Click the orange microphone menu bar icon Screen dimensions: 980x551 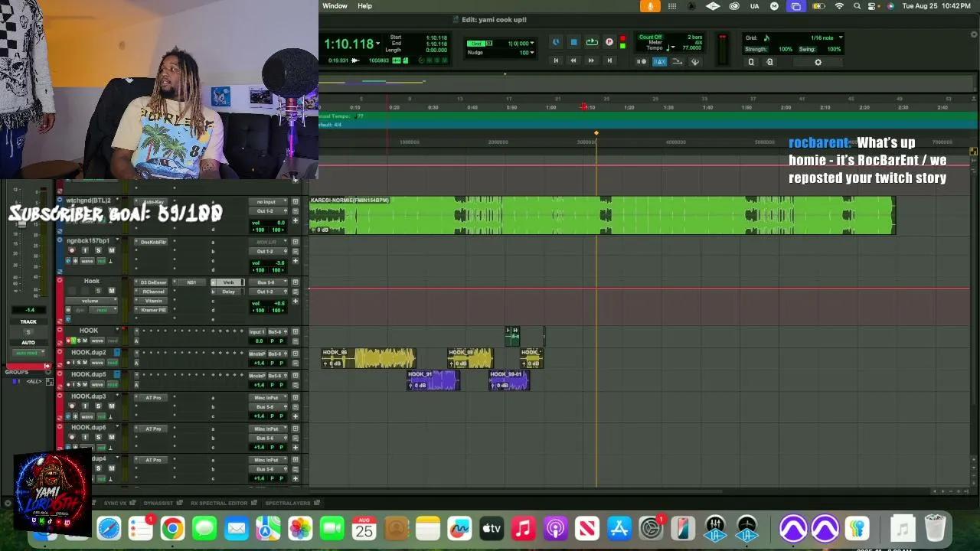(650, 6)
